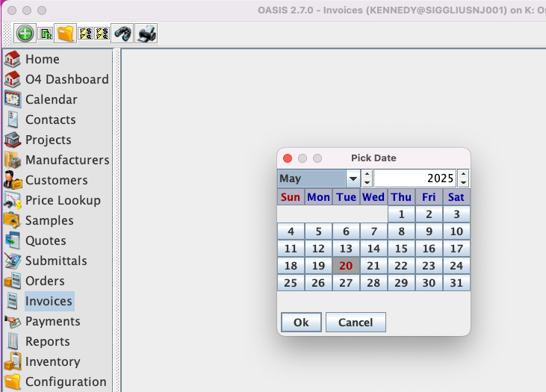Viewport: 546px width, 392px height.
Task: Pick day 1 in the calendar
Action: (x=401, y=214)
